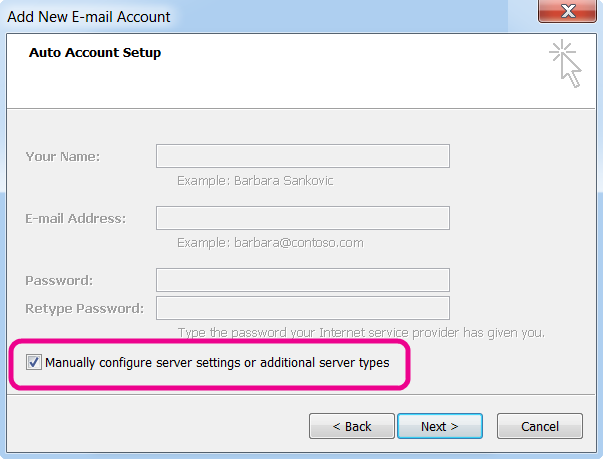Click the Internet service provider password hint

pyautogui.click(x=361, y=333)
